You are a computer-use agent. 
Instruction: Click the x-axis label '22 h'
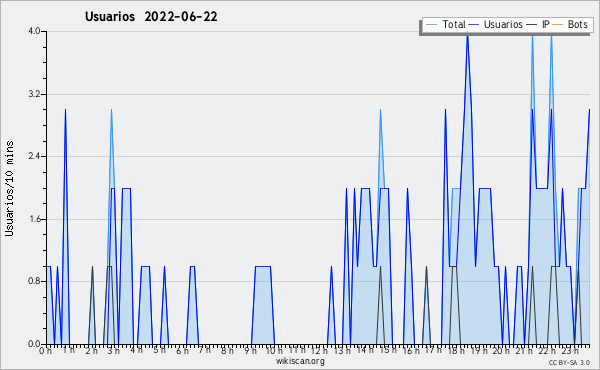pyautogui.click(x=547, y=350)
